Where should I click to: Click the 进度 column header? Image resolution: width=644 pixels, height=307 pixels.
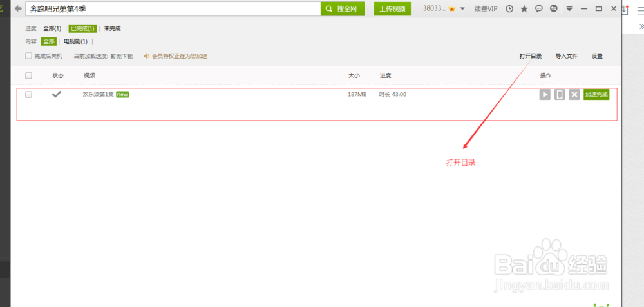385,75
